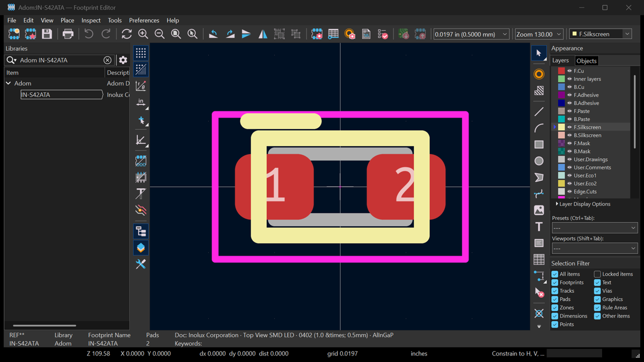The image size is (644, 362).
Task: Click the Edge.Cuts layer color swatch
Action: pyautogui.click(x=561, y=191)
